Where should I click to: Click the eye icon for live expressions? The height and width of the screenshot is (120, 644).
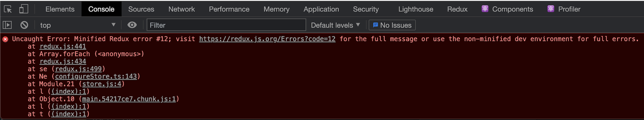tap(132, 25)
